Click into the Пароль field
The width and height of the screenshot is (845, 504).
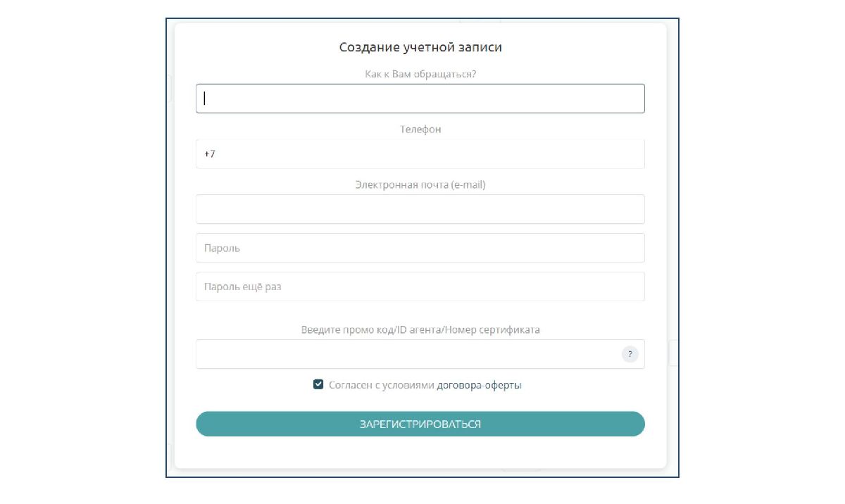point(420,248)
